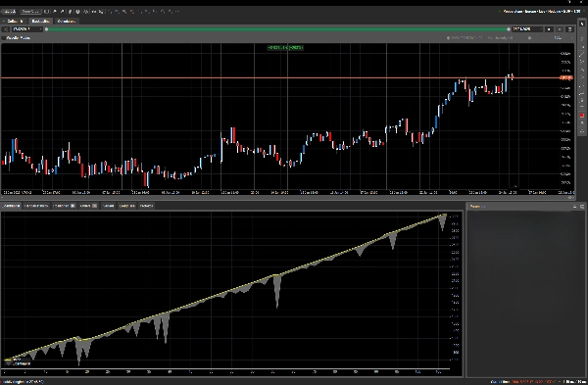Click the green label at top of price chart
Image resolution: width=588 pixels, height=385 pixels.
point(285,48)
